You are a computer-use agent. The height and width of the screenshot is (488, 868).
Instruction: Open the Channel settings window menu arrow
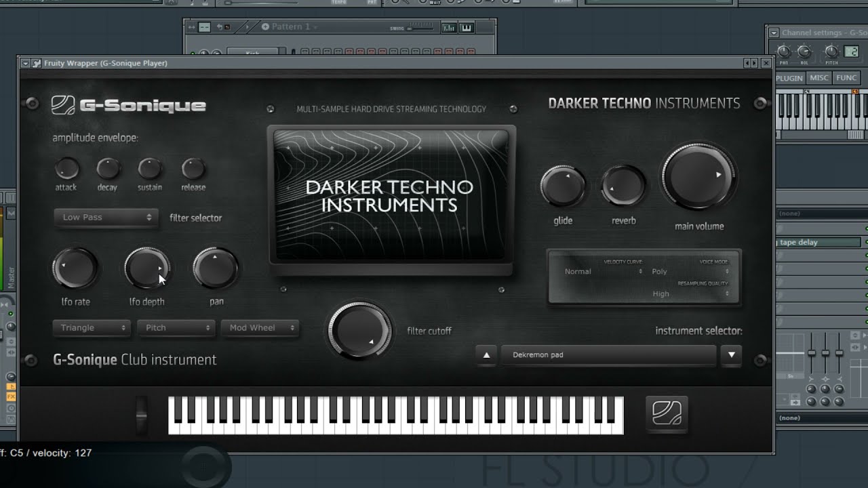(x=774, y=33)
